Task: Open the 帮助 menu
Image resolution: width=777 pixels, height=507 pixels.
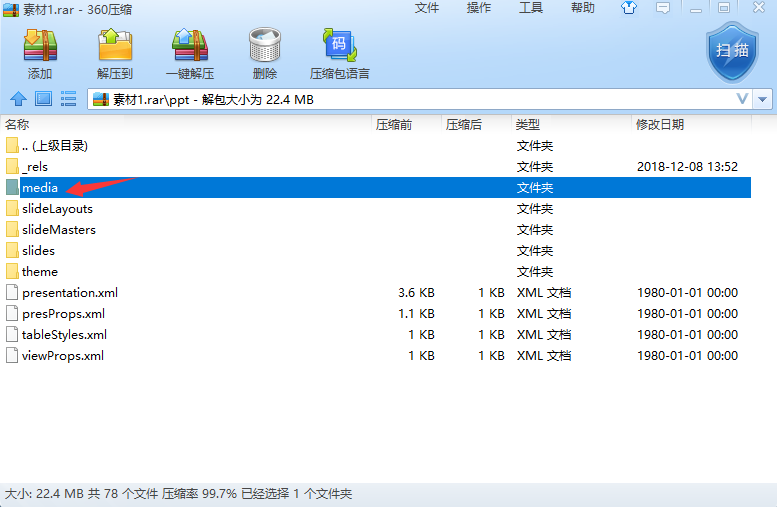Action: 583,8
